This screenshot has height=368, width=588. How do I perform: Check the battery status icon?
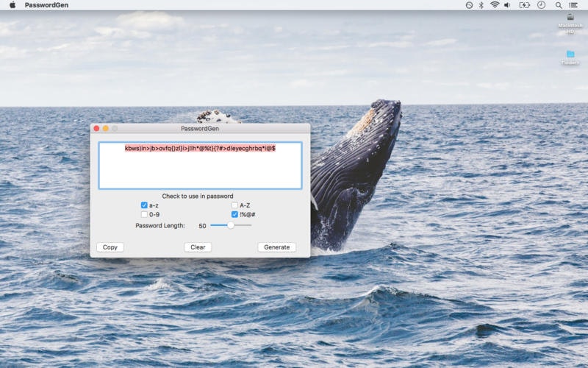click(524, 5)
